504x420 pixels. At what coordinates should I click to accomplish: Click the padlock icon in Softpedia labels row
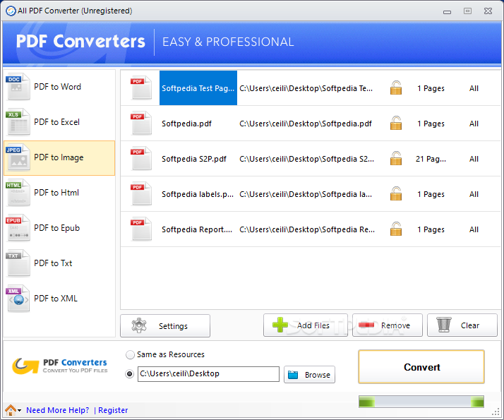396,194
